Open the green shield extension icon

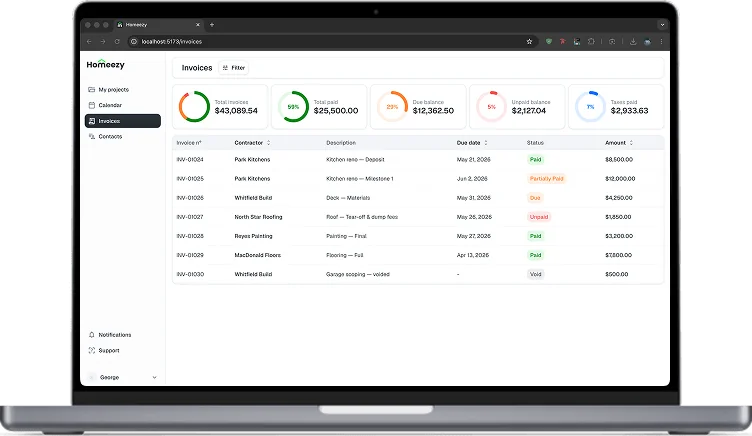[x=549, y=42]
